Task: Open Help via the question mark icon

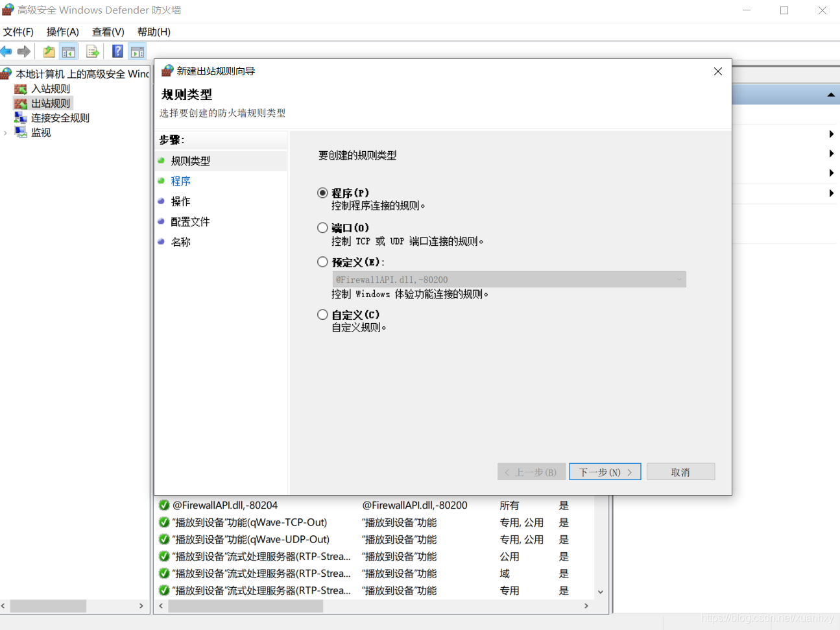Action: 117,51
